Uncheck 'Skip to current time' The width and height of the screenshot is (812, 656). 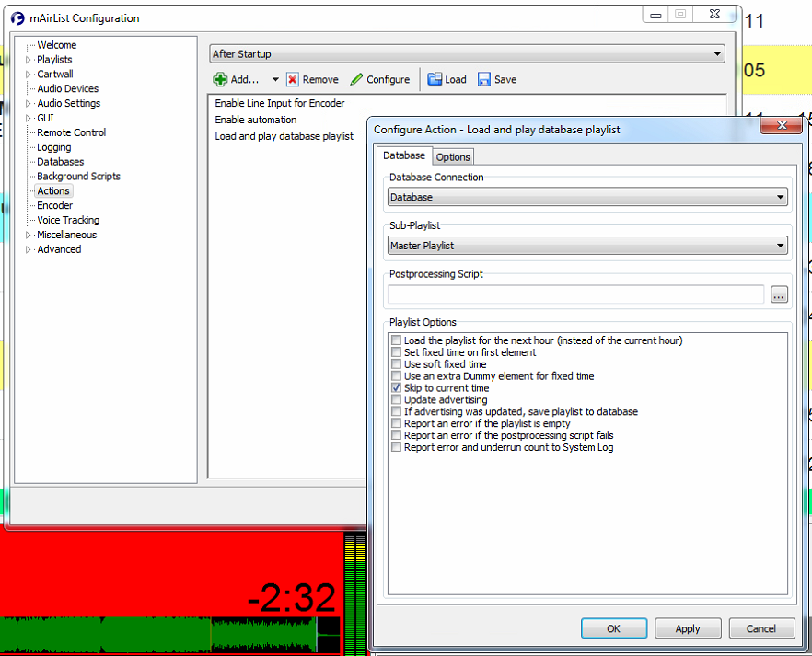coord(396,388)
